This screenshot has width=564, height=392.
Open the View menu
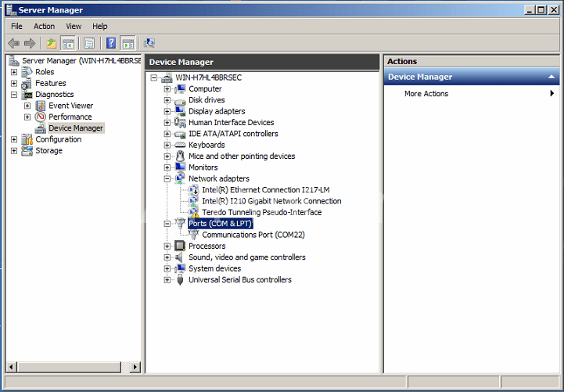pyautogui.click(x=74, y=26)
